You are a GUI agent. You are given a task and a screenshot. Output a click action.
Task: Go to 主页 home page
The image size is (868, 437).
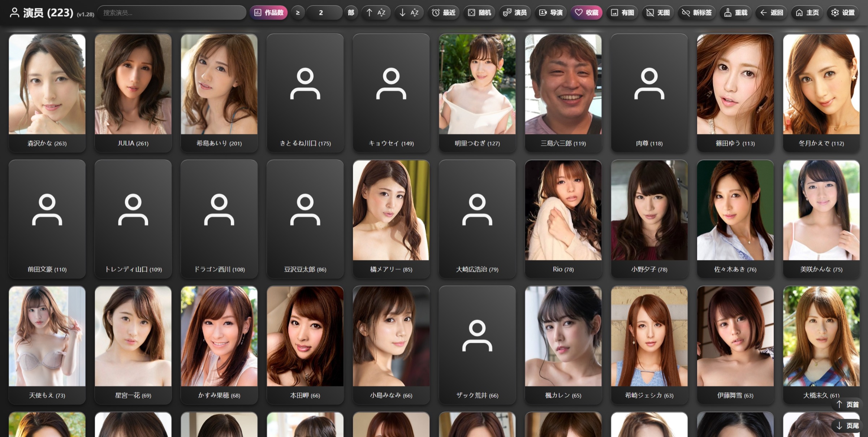pyautogui.click(x=807, y=13)
